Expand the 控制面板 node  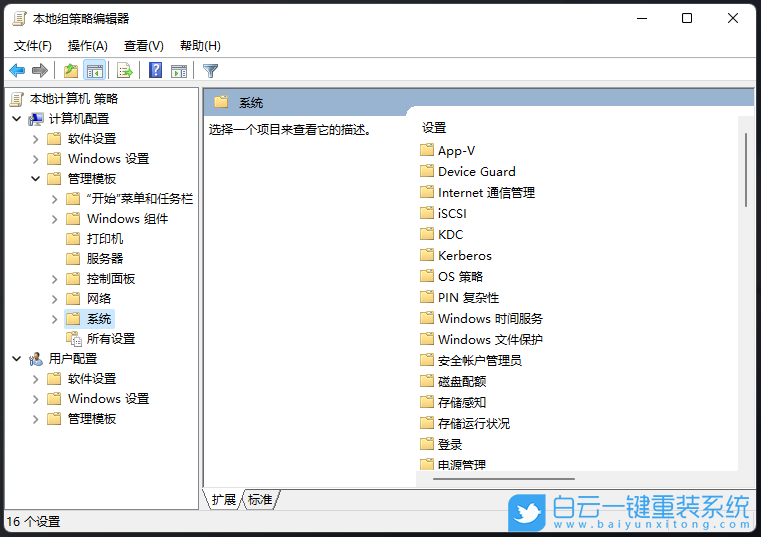click(x=54, y=279)
